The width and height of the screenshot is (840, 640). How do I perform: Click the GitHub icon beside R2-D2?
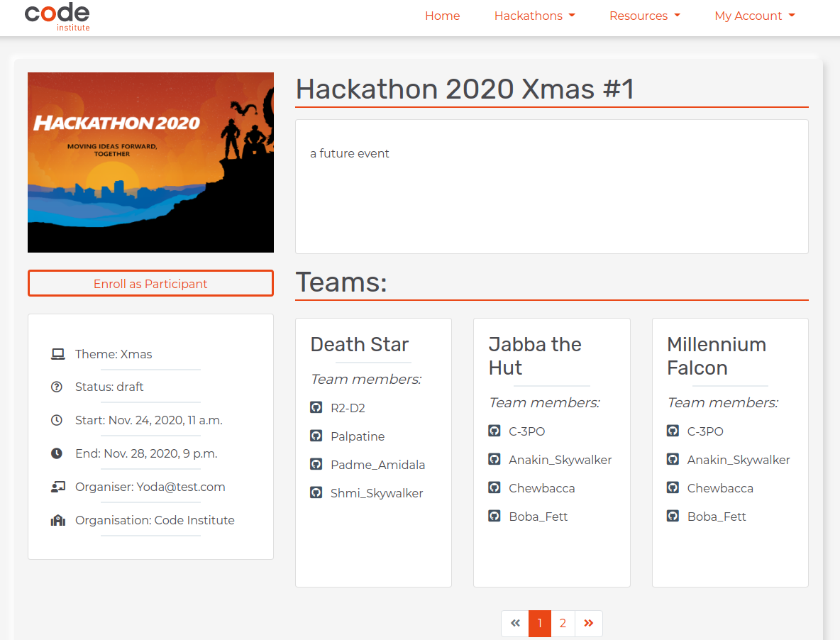tap(316, 407)
